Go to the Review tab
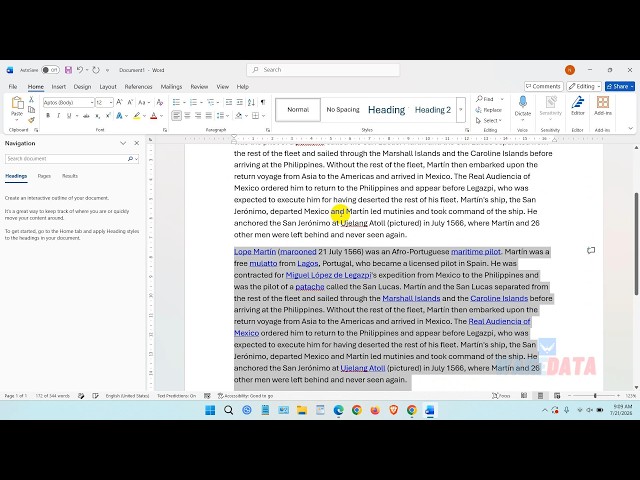The height and width of the screenshot is (480, 640). coord(199,87)
